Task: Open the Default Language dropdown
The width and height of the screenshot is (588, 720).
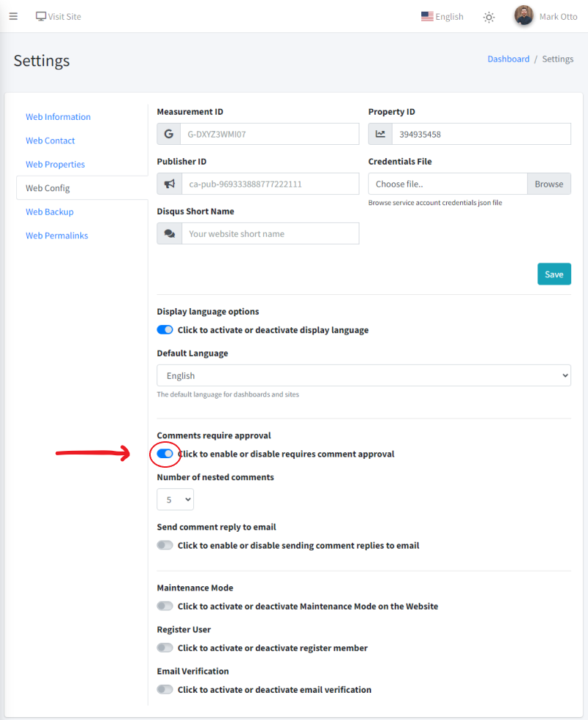Action: [363, 375]
